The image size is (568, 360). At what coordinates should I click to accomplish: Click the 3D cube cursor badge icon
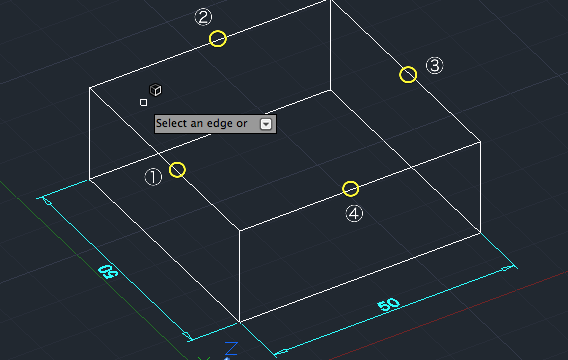click(x=155, y=90)
